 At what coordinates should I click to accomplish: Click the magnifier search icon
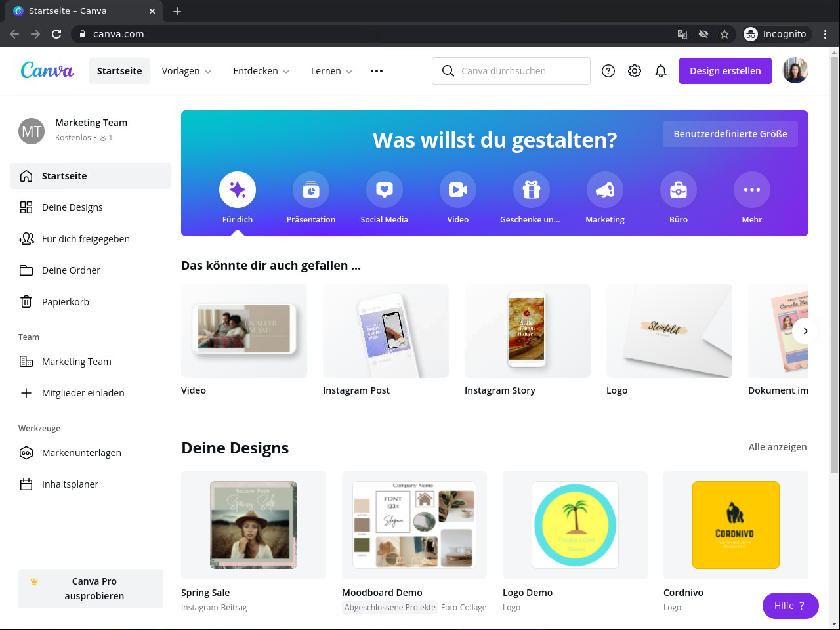pos(448,71)
